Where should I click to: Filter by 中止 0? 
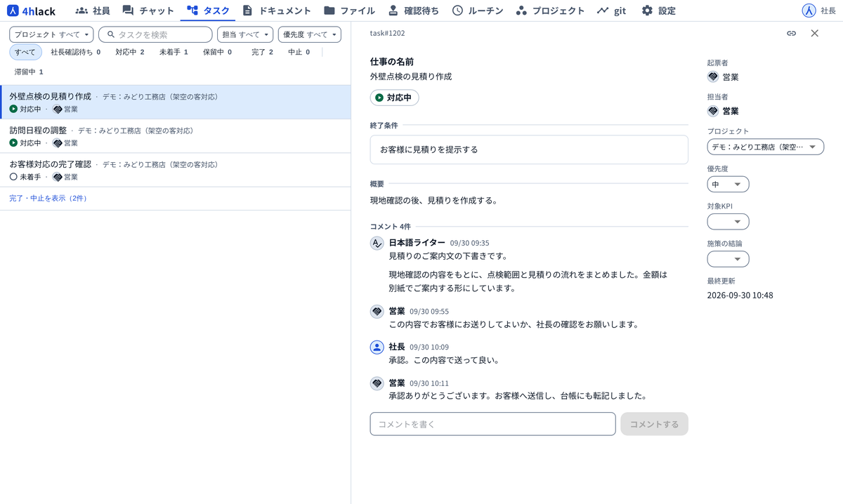click(299, 52)
